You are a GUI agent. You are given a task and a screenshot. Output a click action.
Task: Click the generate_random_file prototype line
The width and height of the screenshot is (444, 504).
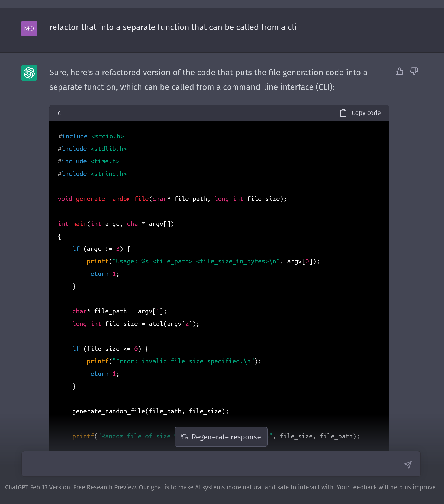pyautogui.click(x=172, y=199)
